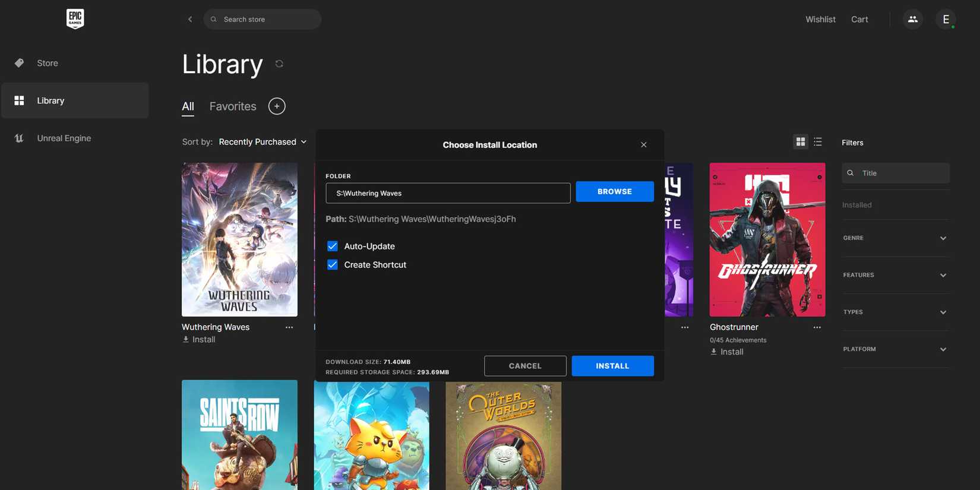This screenshot has height=490, width=980.
Task: Expand the Features filter
Action: [895, 275]
